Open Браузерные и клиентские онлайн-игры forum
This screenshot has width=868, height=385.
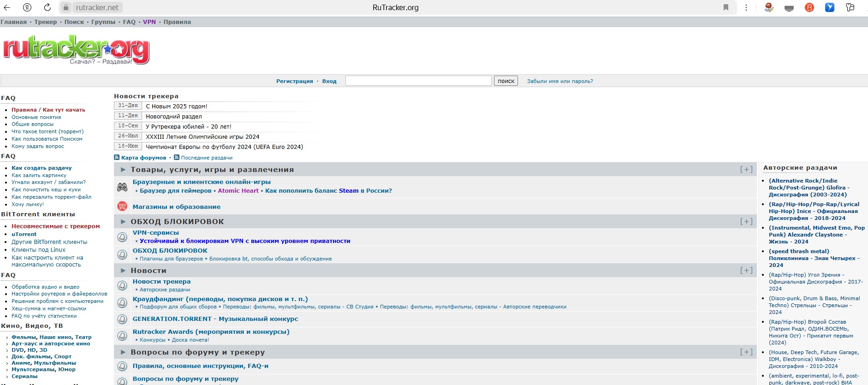202,182
